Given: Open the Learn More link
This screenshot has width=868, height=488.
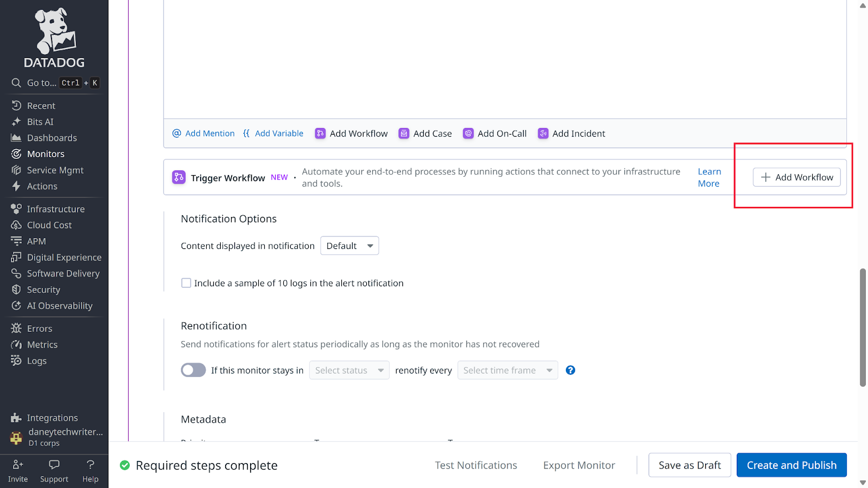Looking at the screenshot, I should click(x=710, y=177).
